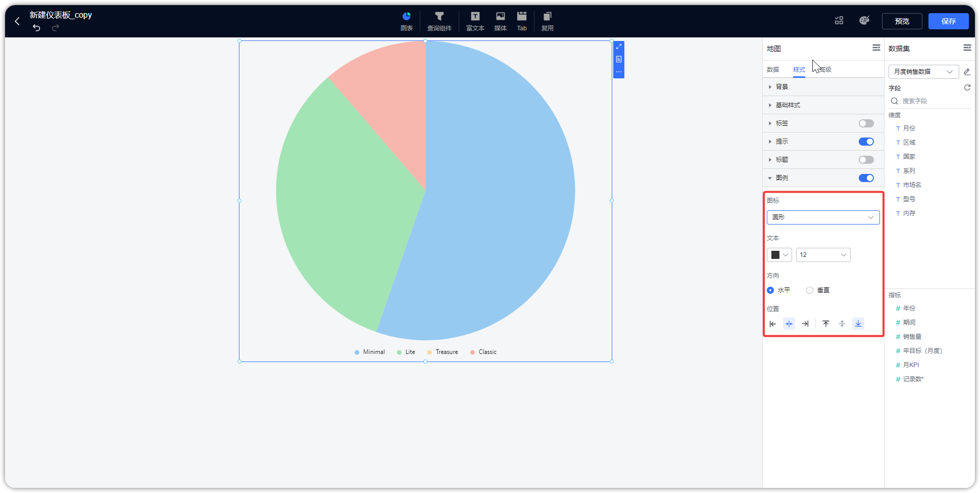Insert a 媒体 media component

501,21
